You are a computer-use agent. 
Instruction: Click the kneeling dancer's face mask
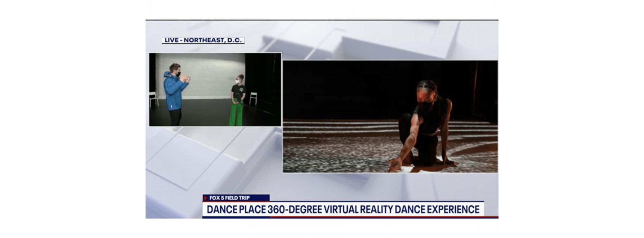[427, 106]
